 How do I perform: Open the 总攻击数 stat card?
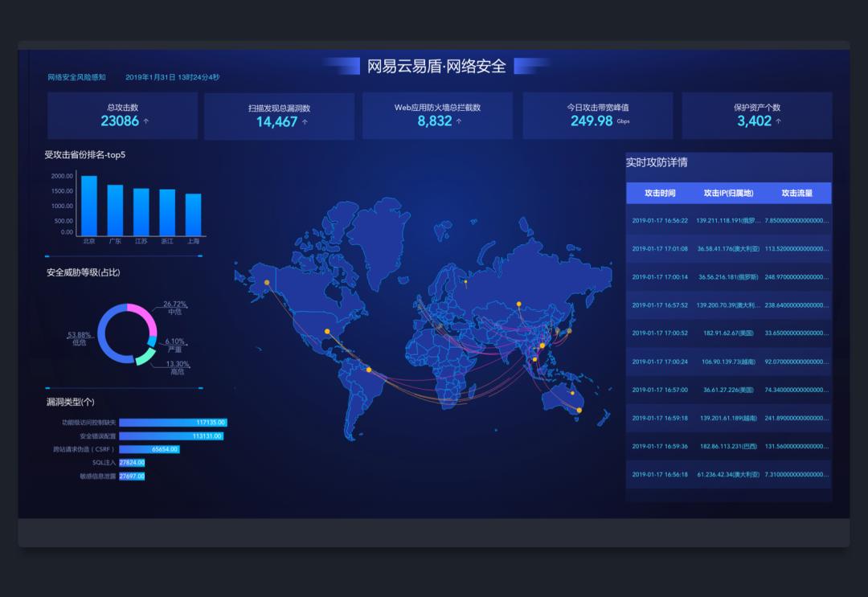[122, 116]
